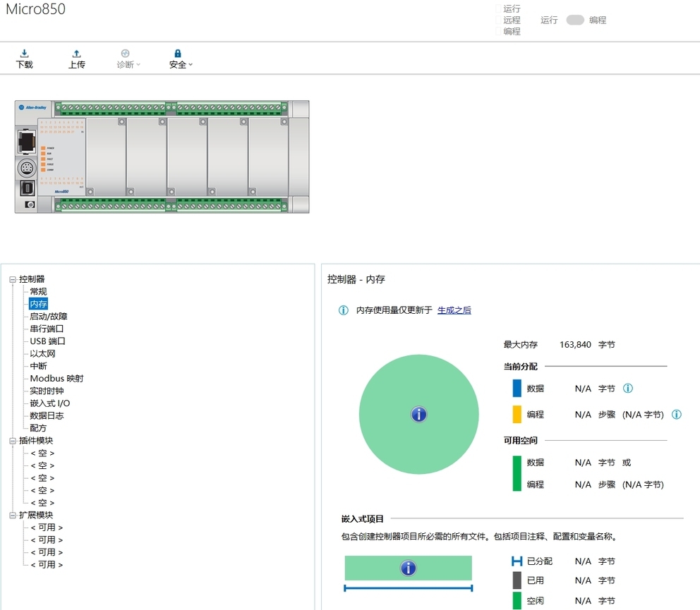
Task: Click the Micro850 title text
Action: point(36,9)
